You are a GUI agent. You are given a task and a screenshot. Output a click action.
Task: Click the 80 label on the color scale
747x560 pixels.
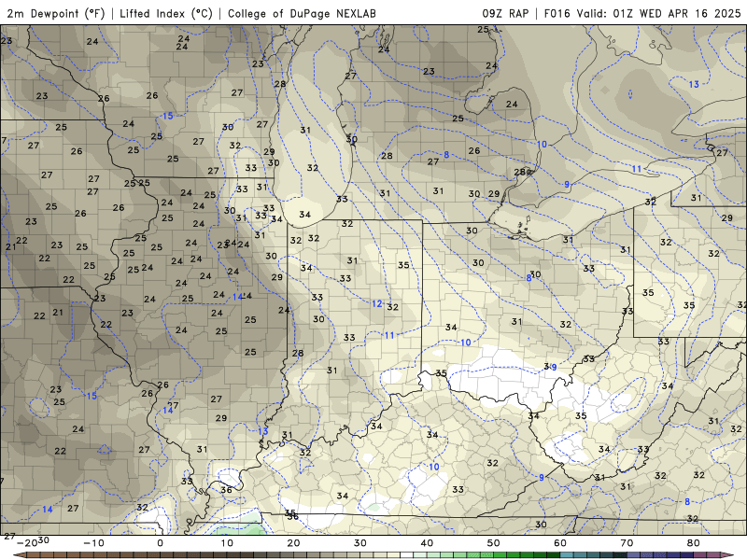click(x=694, y=543)
